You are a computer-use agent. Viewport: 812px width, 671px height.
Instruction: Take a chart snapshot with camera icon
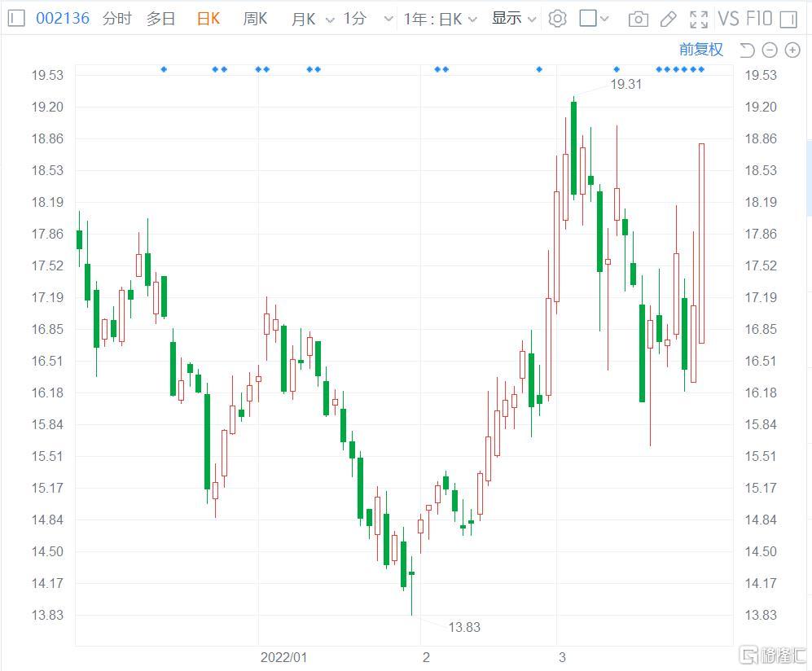[x=638, y=20]
